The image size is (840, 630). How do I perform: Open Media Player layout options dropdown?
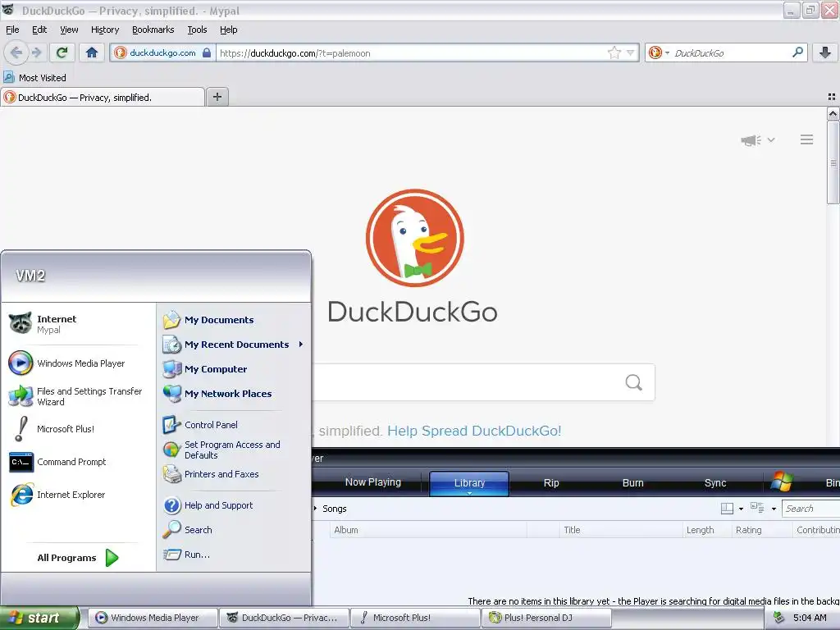[741, 509]
